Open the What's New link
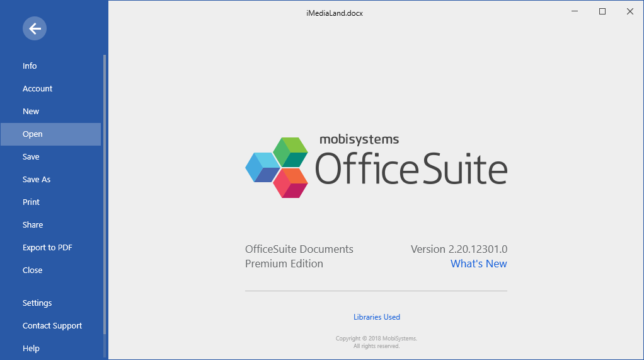Viewport: 644px width, 360px height. [x=478, y=264]
